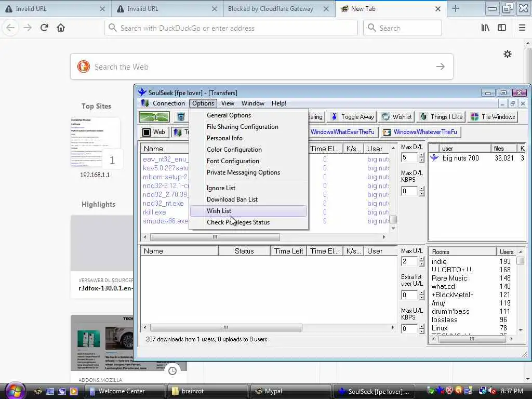Image resolution: width=532 pixels, height=399 pixels.
Task: Select rkill.exe download row
Action: [x=154, y=212]
